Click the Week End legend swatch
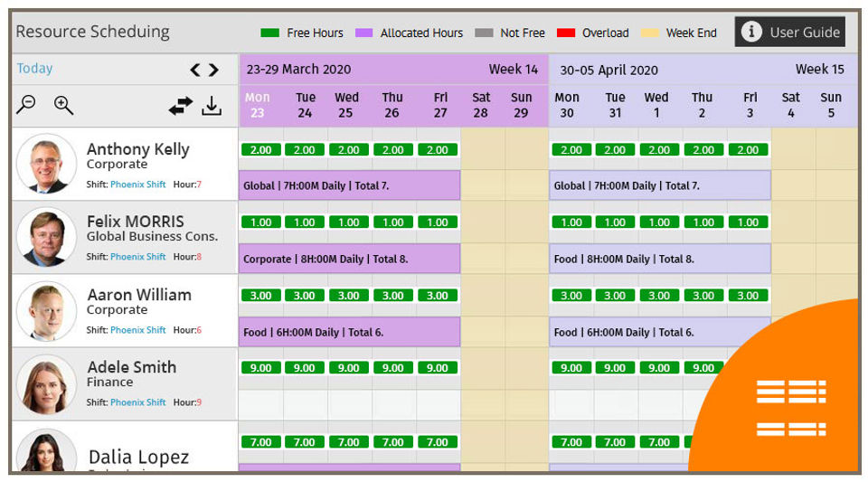Image resolution: width=868 pixels, height=482 pixels. (x=650, y=33)
